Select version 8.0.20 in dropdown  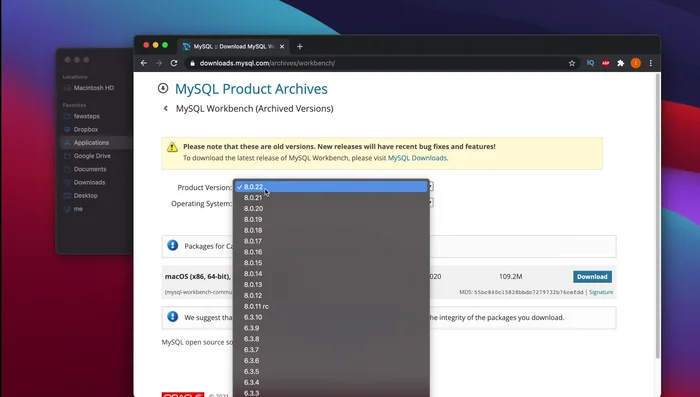tap(331, 209)
